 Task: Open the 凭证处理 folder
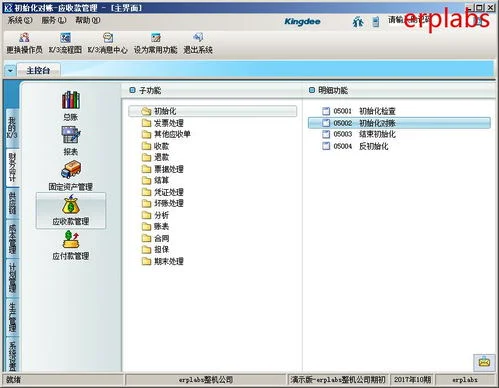pos(163,192)
